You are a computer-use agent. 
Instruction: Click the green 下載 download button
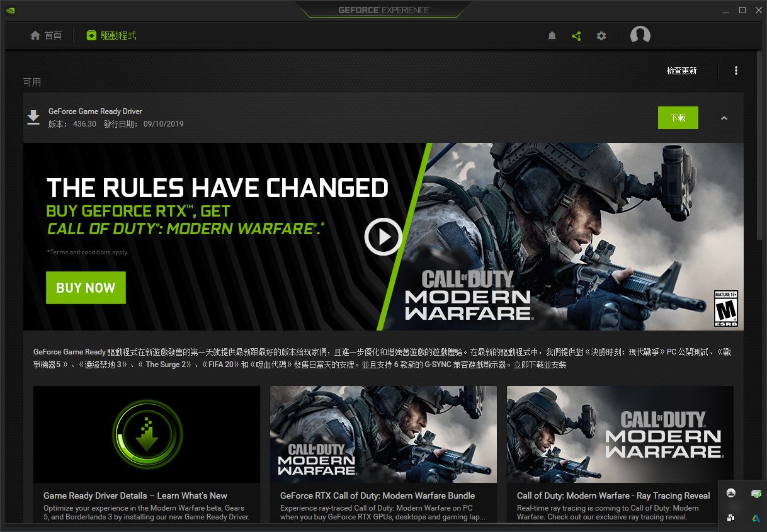point(678,118)
